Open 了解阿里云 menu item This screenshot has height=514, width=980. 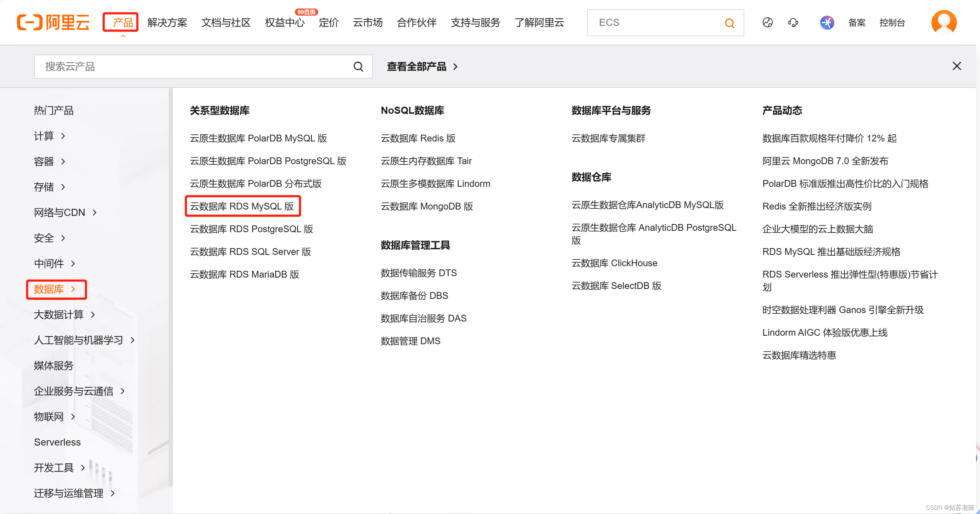pyautogui.click(x=539, y=22)
